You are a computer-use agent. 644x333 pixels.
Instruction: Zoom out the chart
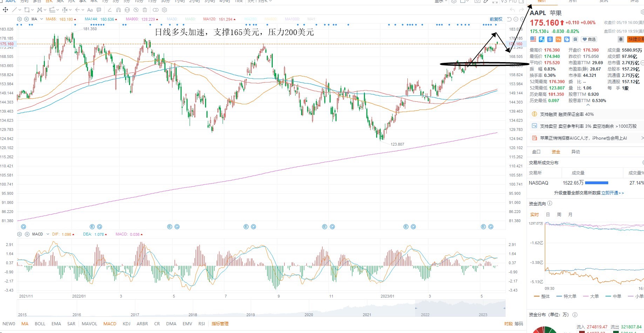coord(516,19)
